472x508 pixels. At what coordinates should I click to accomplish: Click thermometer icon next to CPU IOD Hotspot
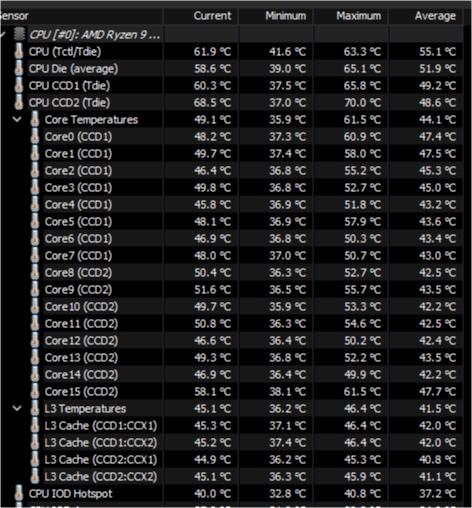coord(19,494)
